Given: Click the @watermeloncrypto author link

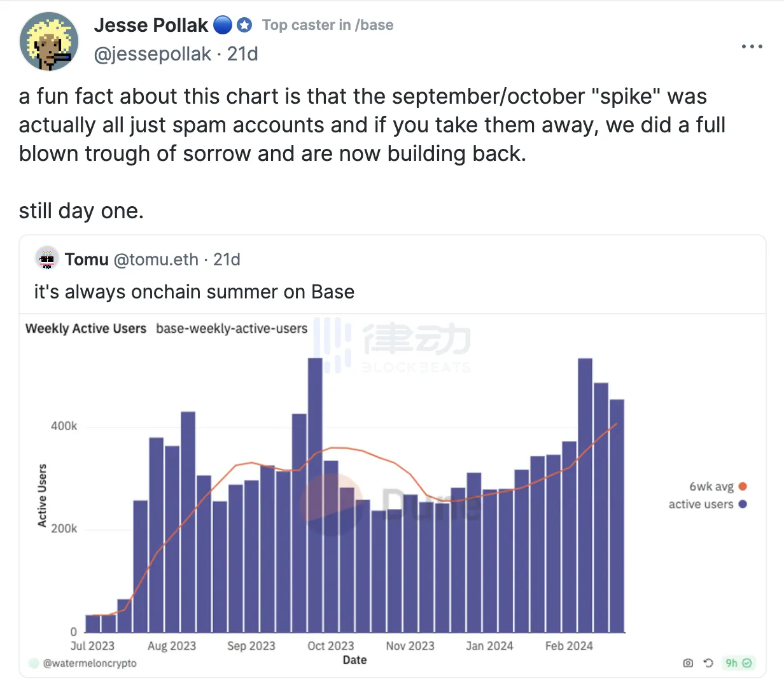Looking at the screenshot, I should pos(89,663).
